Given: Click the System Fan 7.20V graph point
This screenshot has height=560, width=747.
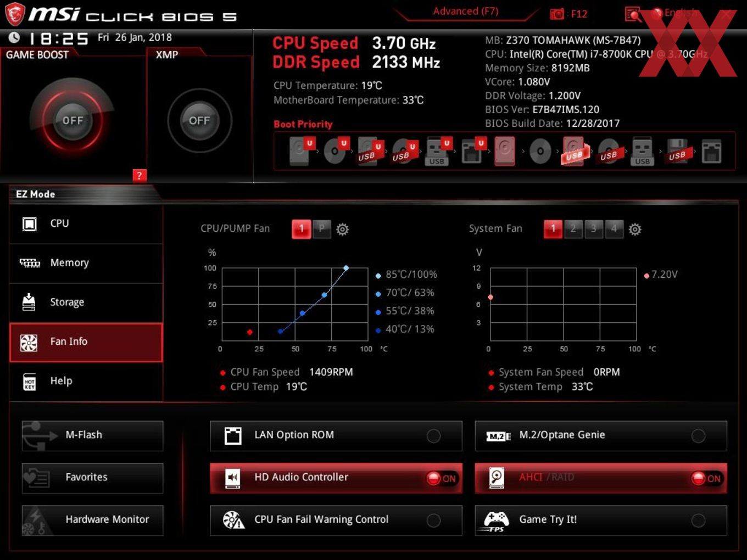Looking at the screenshot, I should 490,297.
